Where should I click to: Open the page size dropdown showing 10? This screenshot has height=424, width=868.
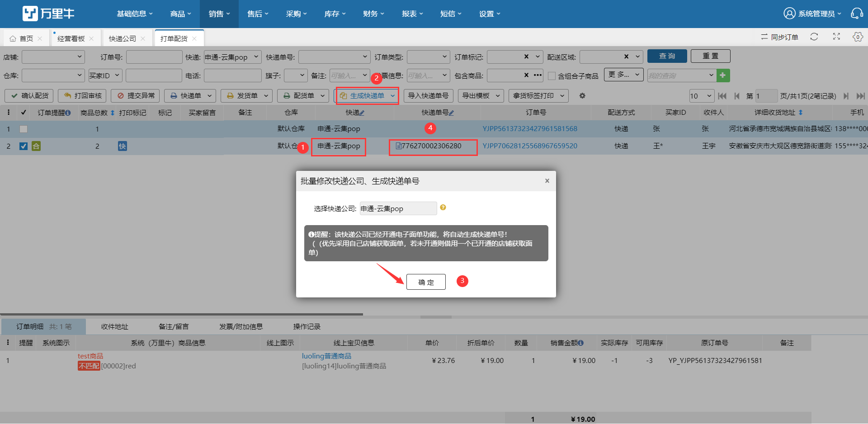[701, 96]
